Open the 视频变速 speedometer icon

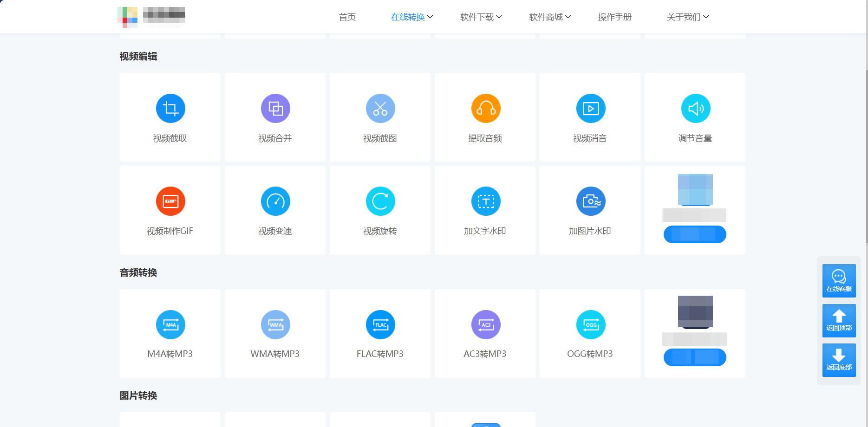275,201
